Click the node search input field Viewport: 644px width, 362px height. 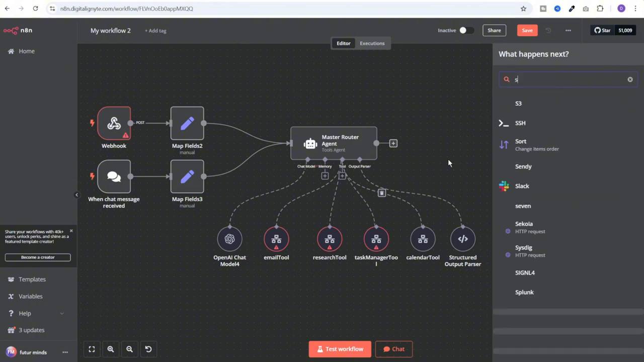(568, 79)
